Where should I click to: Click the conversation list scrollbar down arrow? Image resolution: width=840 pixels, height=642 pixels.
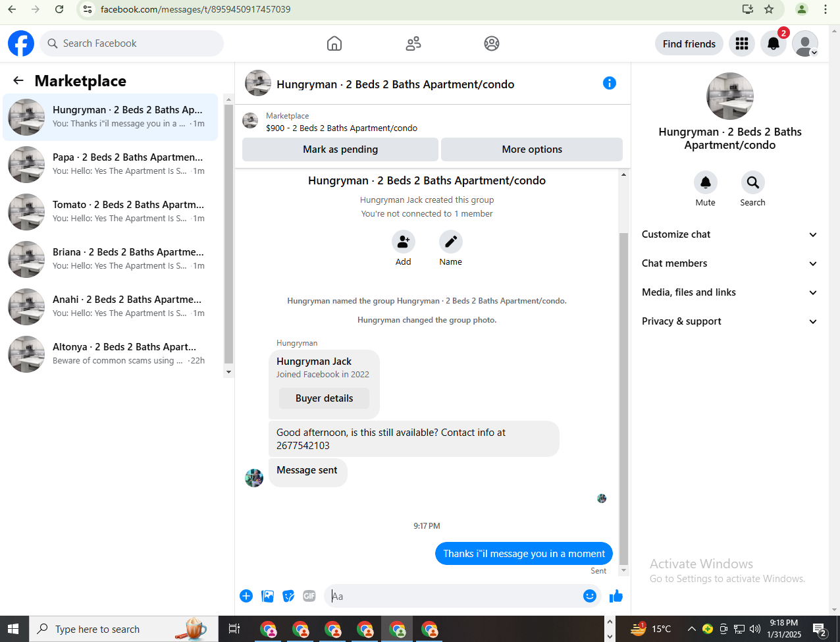(228, 372)
